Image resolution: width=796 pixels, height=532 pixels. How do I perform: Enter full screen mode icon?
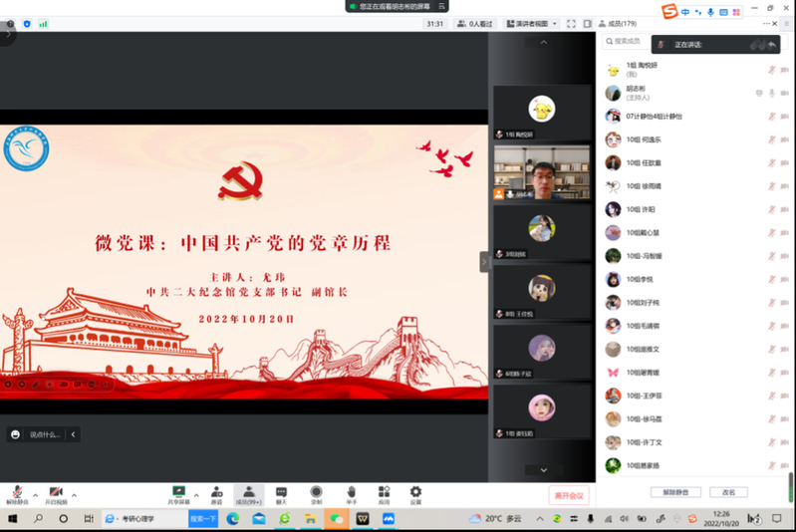(571, 23)
